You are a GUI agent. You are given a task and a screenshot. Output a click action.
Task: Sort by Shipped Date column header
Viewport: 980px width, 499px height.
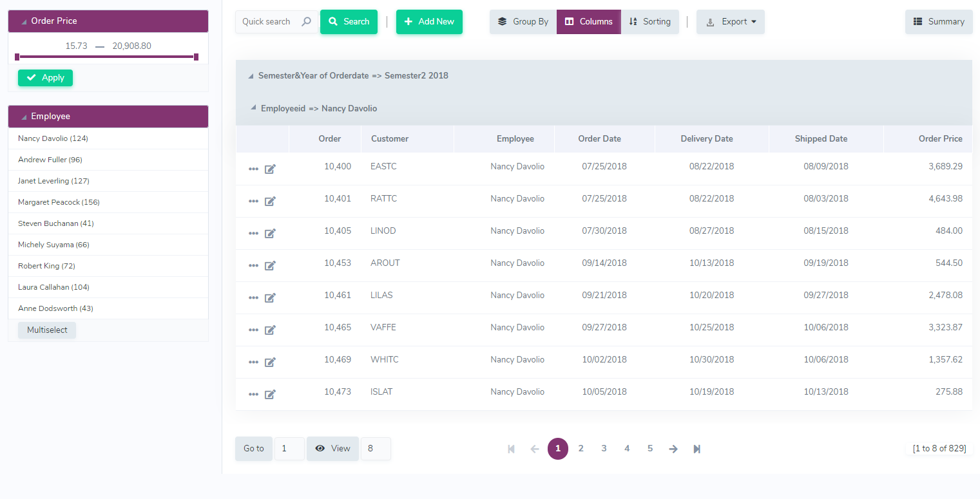click(x=821, y=139)
